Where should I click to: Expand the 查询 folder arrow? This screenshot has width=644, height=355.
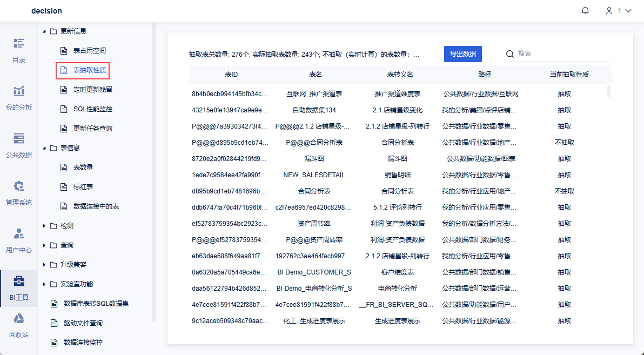44,245
